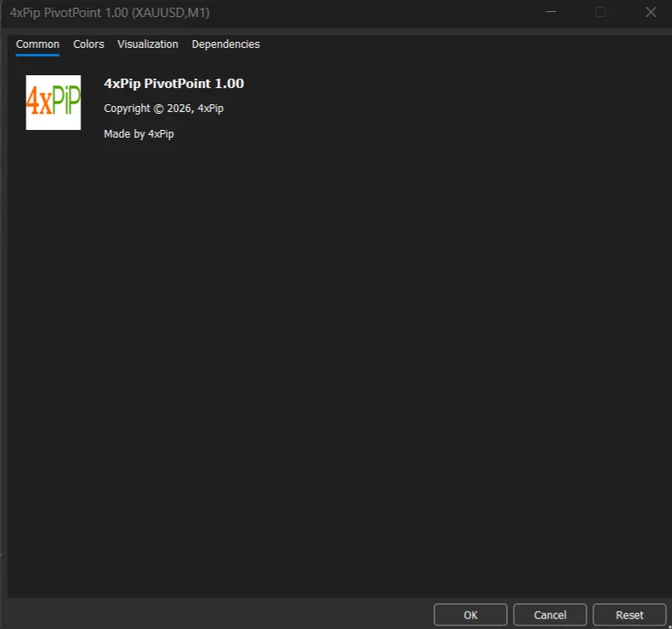The height and width of the screenshot is (629, 672).
Task: Open the Visualization tab
Action: pos(148,44)
